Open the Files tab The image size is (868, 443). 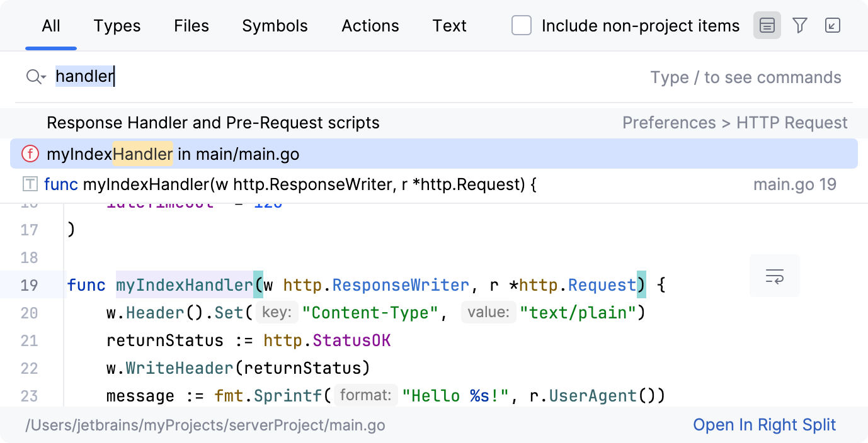pos(191,26)
